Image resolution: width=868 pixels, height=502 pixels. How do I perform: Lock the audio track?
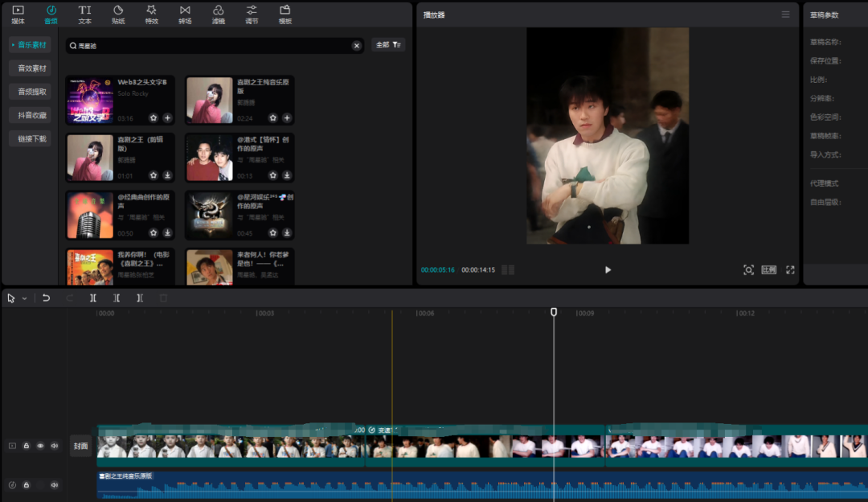click(x=26, y=485)
